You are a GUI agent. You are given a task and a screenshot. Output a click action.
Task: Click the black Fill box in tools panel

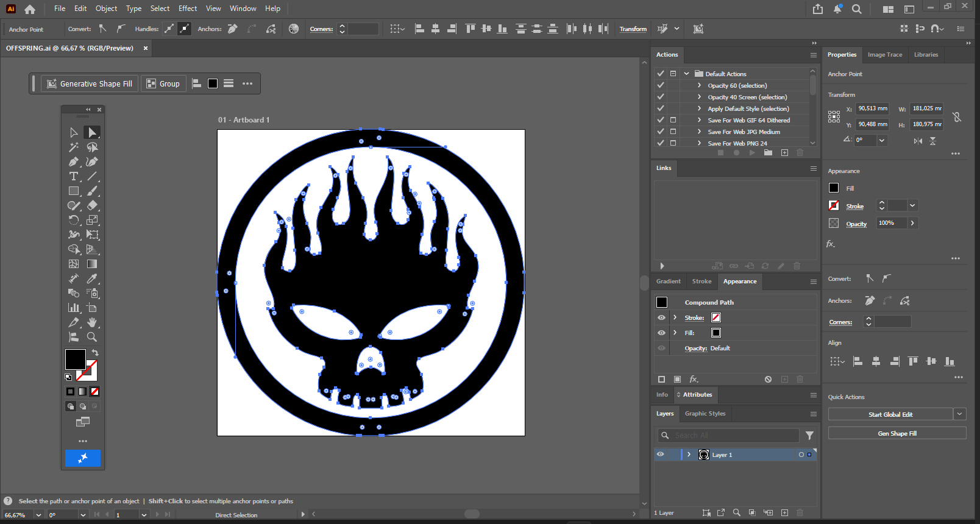pos(76,359)
